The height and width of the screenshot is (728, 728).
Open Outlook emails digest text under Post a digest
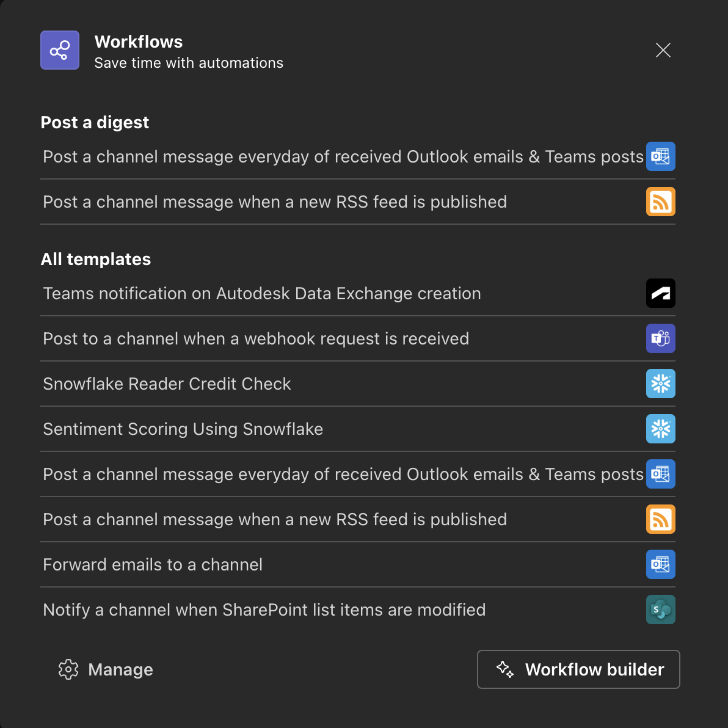point(343,157)
